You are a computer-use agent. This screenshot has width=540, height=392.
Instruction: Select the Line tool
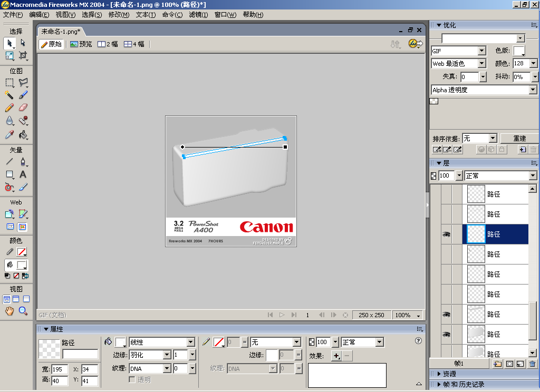[x=9, y=161]
